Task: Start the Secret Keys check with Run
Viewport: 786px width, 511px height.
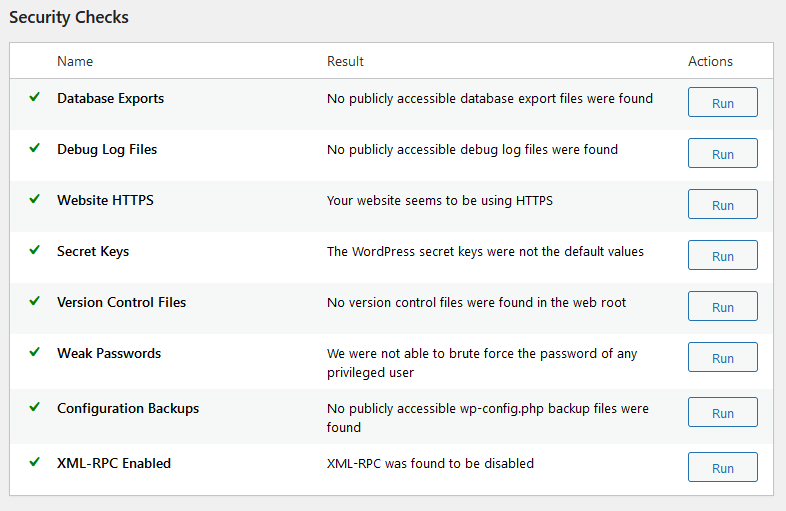Action: point(722,256)
